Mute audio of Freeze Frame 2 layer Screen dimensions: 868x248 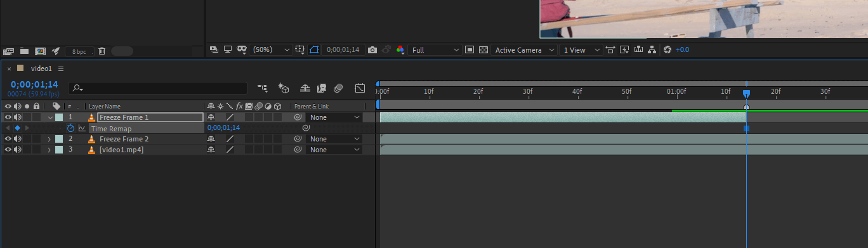click(18, 139)
